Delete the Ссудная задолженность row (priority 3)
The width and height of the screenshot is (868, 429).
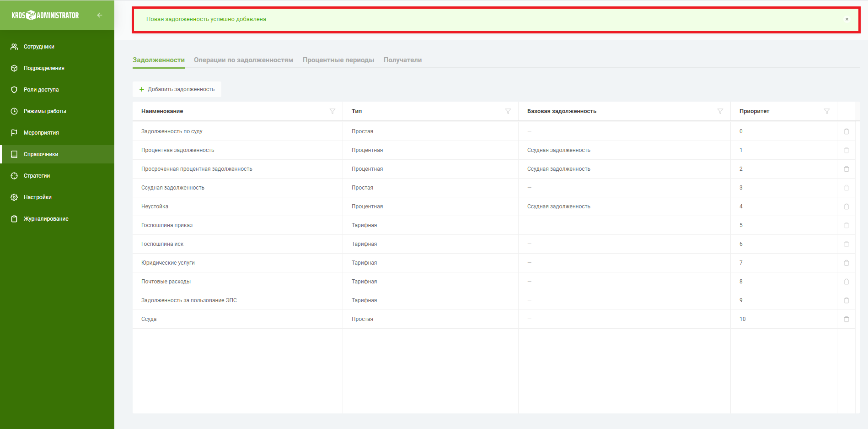[x=847, y=188]
